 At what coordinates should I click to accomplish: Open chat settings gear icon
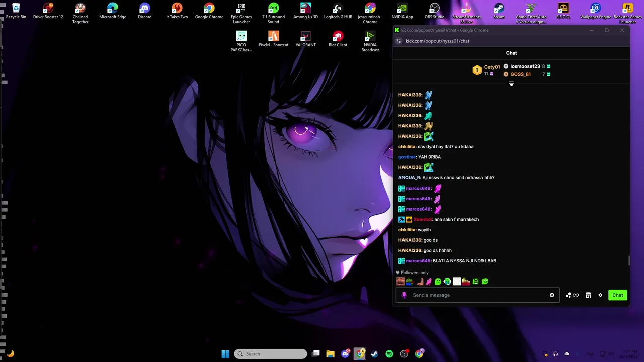tap(600, 295)
